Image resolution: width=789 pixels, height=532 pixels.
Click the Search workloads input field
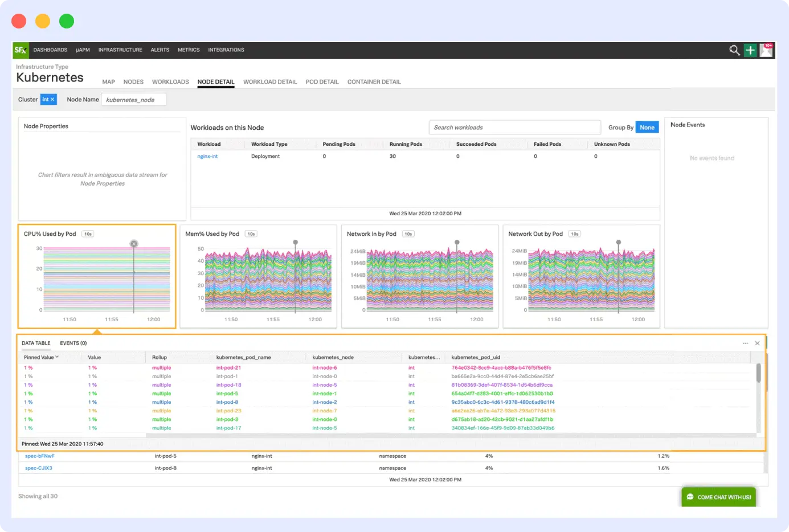coord(514,127)
